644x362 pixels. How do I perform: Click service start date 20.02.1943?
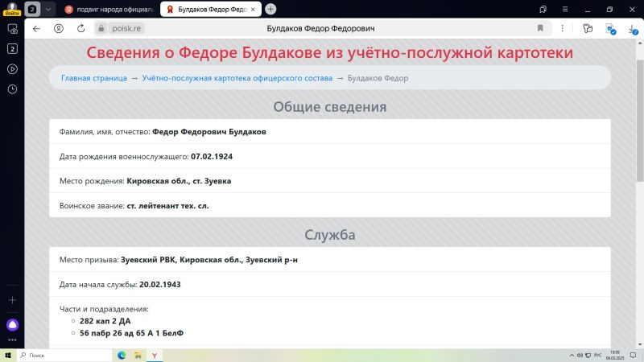point(159,285)
